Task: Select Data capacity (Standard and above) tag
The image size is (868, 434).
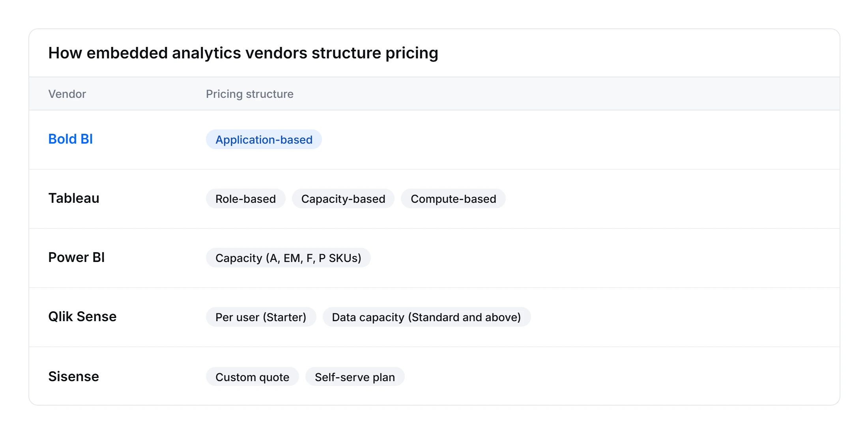Action: 427,317
